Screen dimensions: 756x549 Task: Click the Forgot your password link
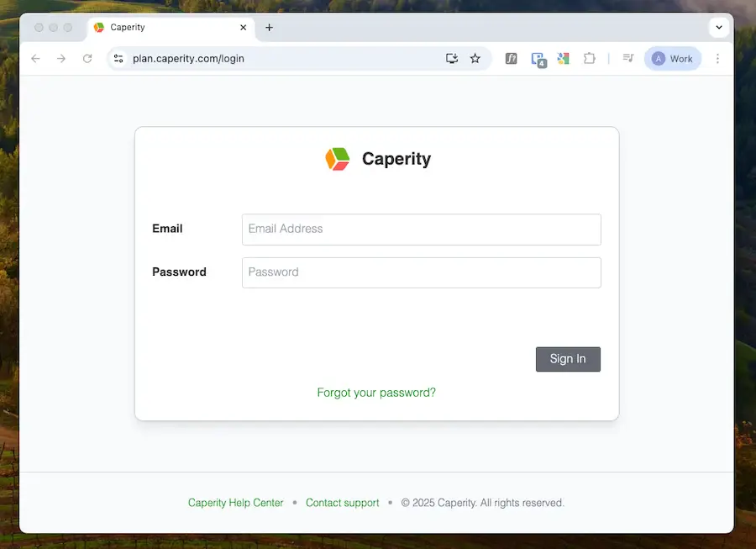click(376, 393)
